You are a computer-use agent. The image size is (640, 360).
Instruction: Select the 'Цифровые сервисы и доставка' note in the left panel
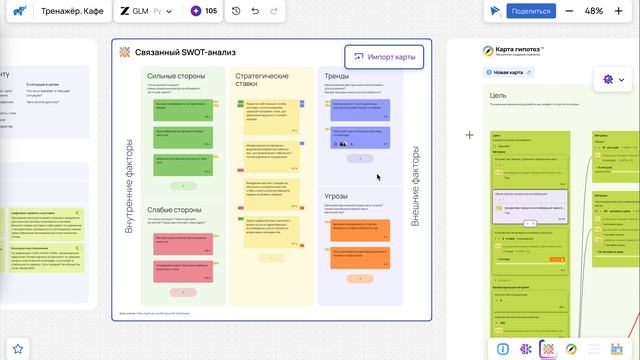46,224
